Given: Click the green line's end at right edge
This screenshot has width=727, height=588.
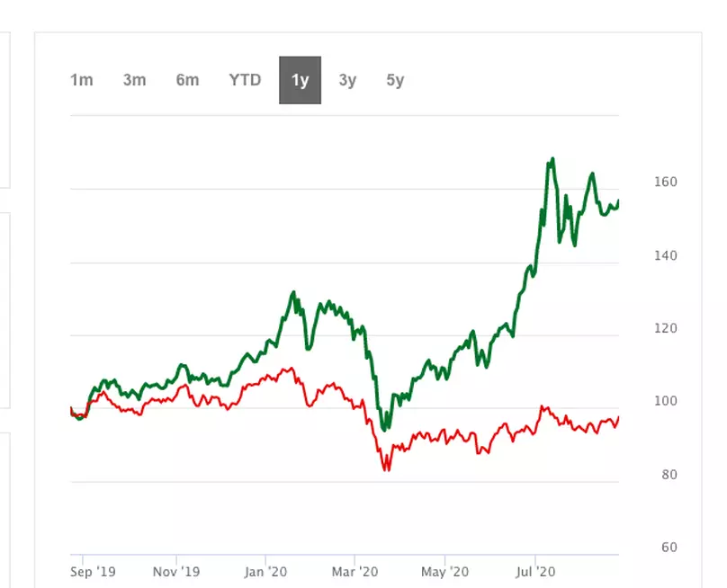Looking at the screenshot, I should (x=617, y=202).
